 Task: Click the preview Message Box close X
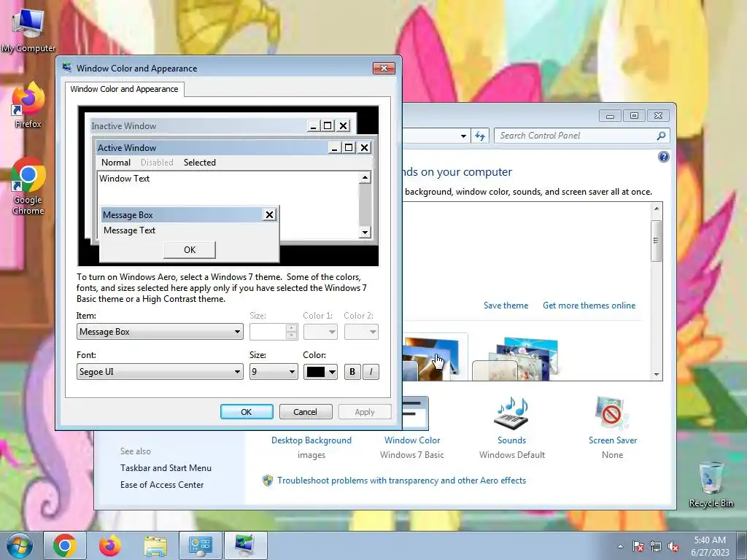269,215
